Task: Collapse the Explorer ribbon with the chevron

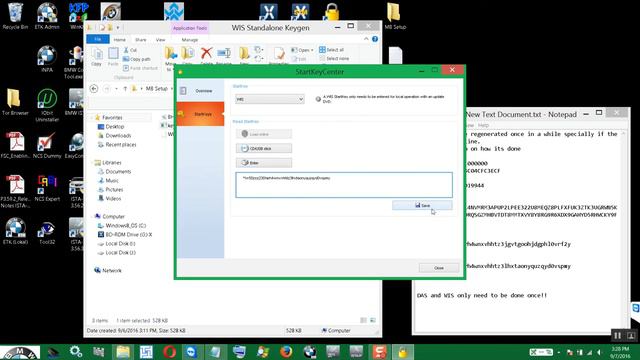Action: (366, 39)
